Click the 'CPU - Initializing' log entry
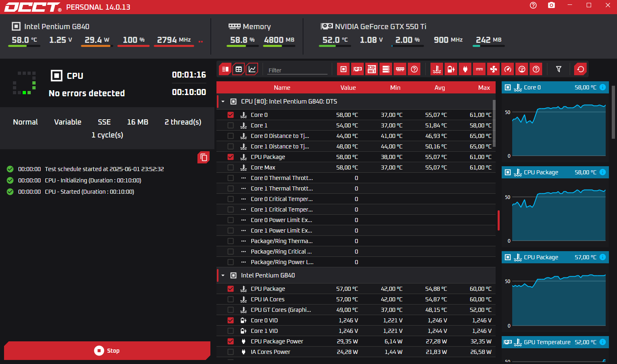 tap(93, 180)
